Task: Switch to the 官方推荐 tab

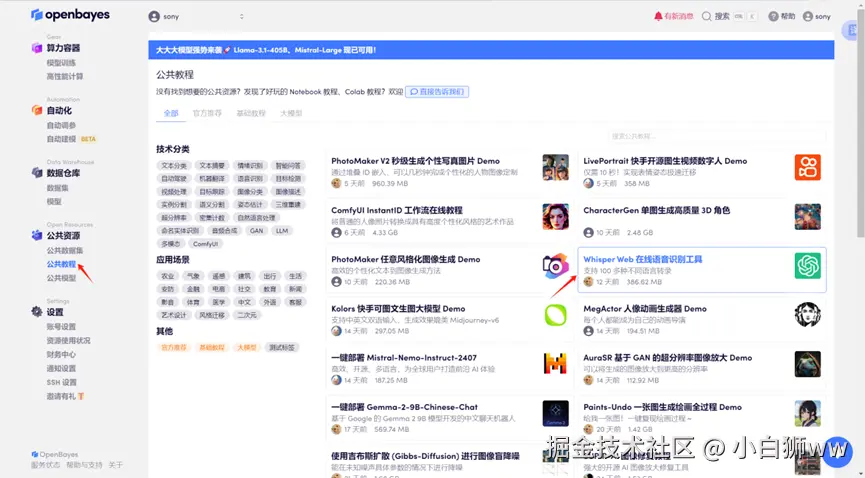Action: coord(207,113)
